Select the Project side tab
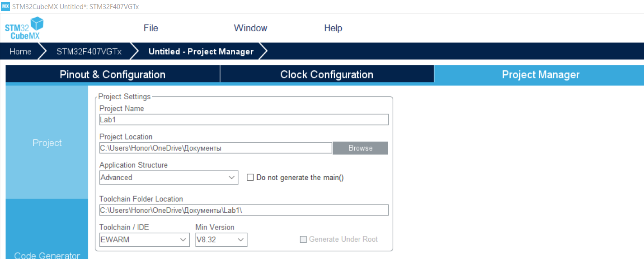The height and width of the screenshot is (259, 644). [47, 143]
